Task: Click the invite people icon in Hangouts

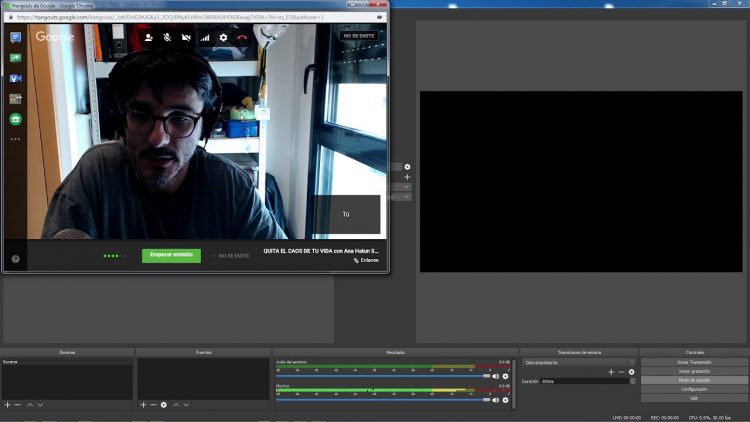Action: (148, 37)
